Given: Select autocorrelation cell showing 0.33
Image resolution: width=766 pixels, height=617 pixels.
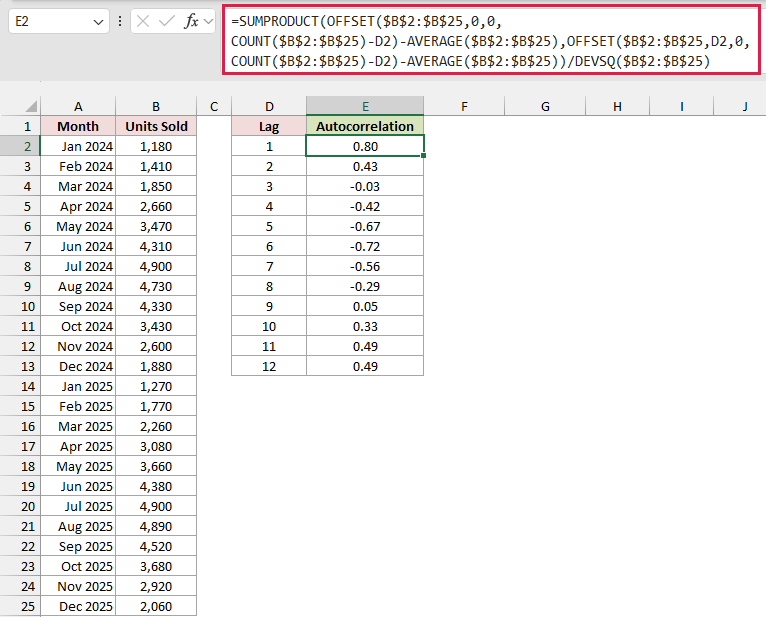Looking at the screenshot, I should point(365,326).
